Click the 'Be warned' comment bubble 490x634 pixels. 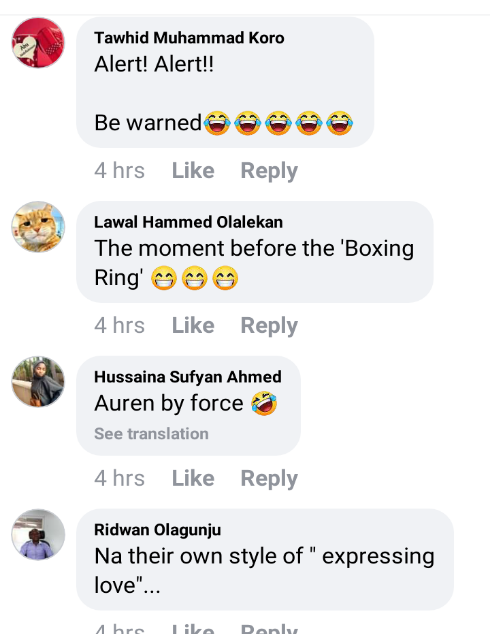point(225,82)
